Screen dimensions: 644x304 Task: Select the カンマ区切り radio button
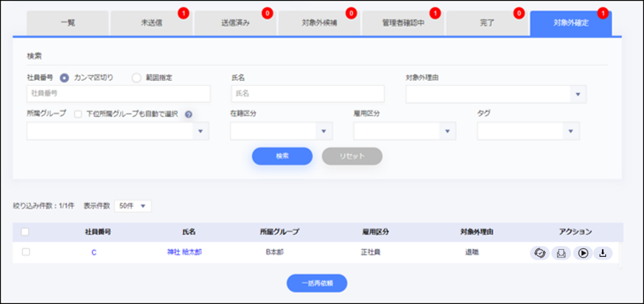[x=65, y=78]
